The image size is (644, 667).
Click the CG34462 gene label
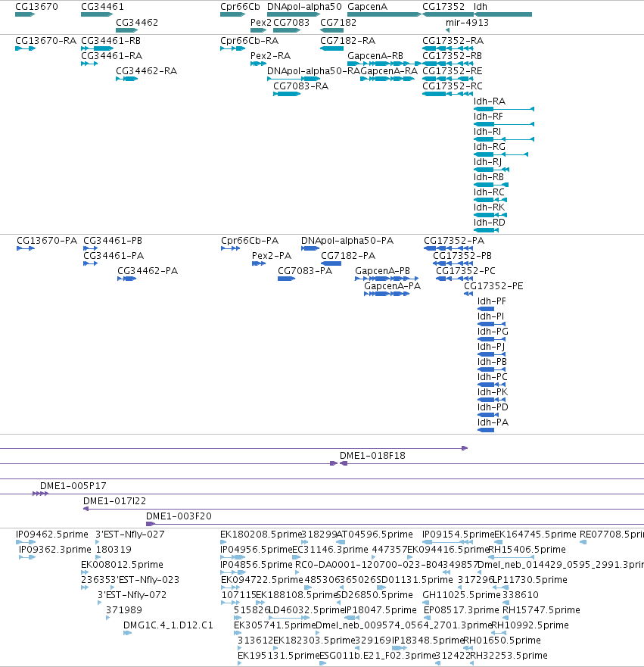pyautogui.click(x=137, y=22)
